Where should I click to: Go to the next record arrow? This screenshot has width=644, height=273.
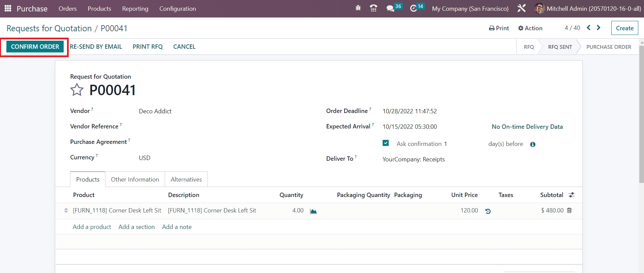click(x=599, y=28)
